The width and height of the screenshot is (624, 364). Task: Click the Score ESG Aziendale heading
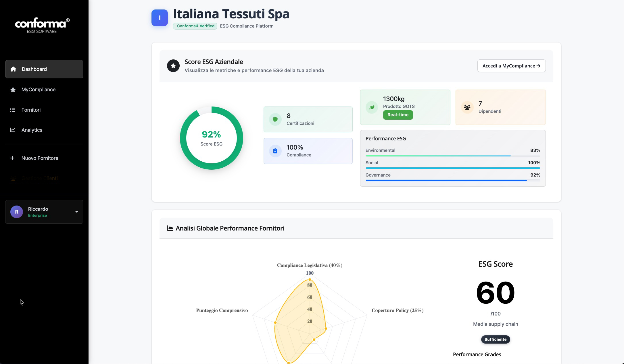tap(214, 62)
